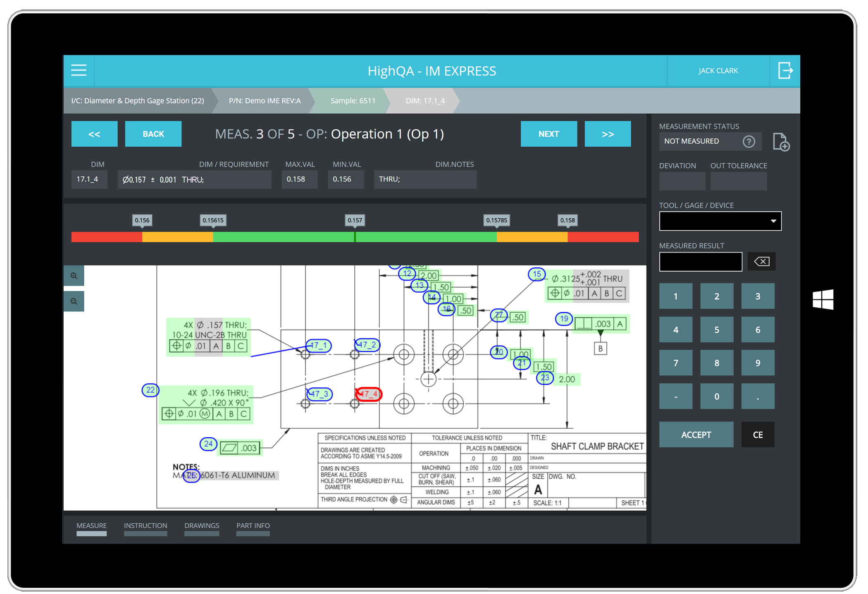Clear entry with the CE button

(758, 434)
